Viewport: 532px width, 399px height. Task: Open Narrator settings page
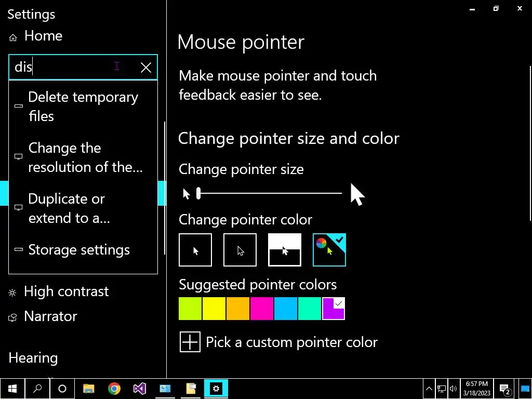[x=43, y=316]
